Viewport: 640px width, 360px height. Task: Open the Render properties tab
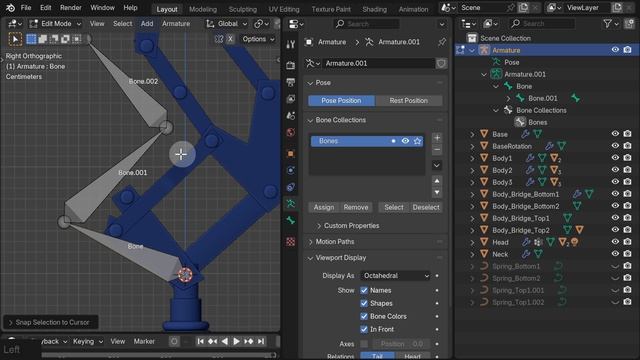290,65
